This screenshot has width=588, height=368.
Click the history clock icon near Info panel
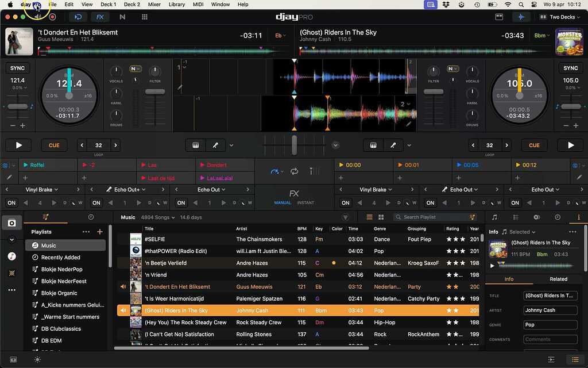558,217
